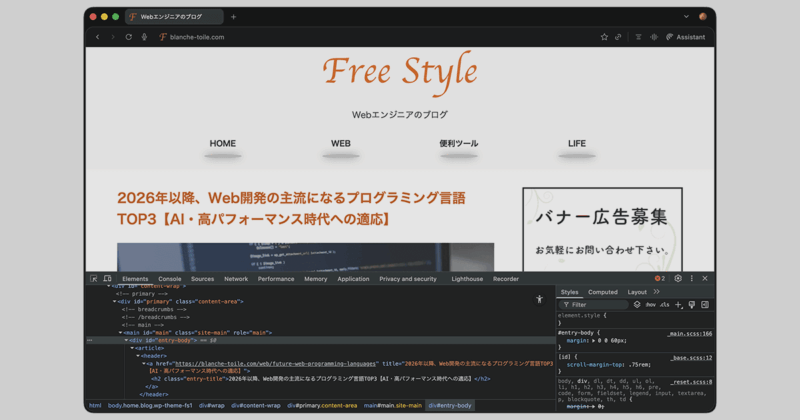Switch to the Network panel

click(x=236, y=279)
